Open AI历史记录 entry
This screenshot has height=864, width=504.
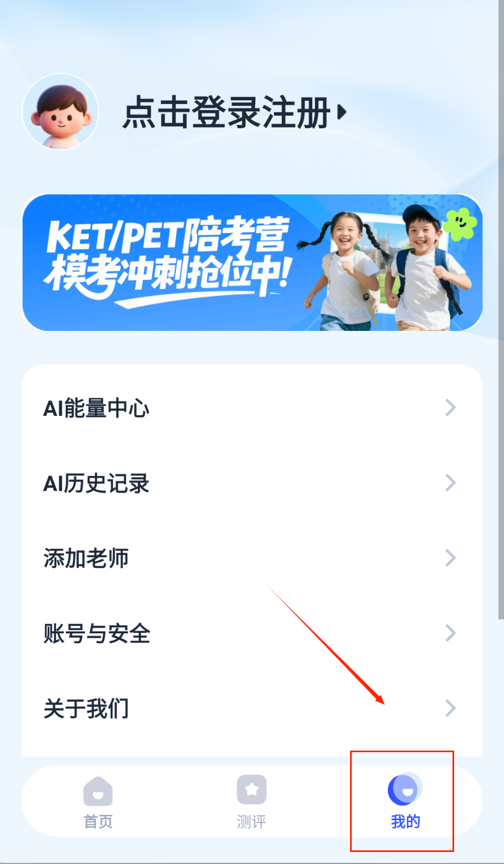pyautogui.click(x=252, y=483)
